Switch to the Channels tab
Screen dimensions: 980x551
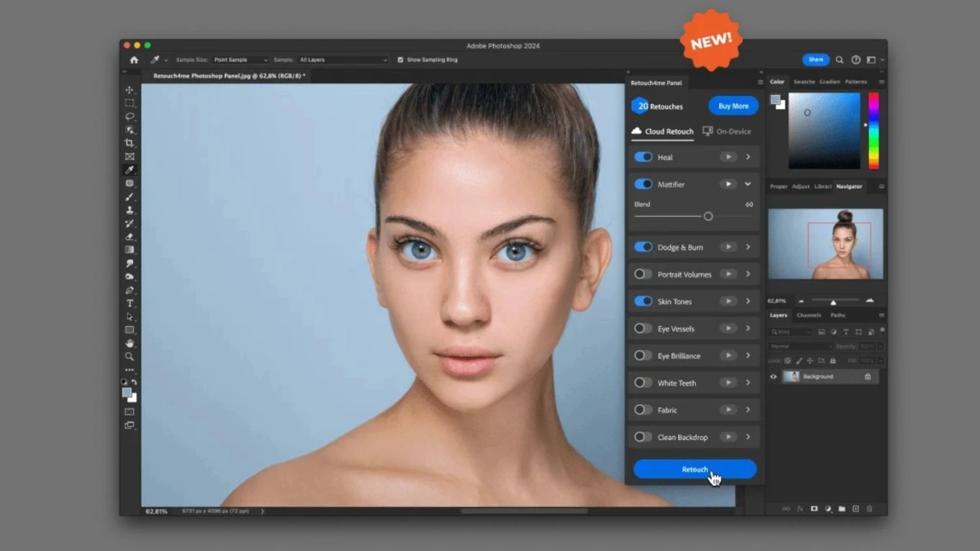point(808,315)
